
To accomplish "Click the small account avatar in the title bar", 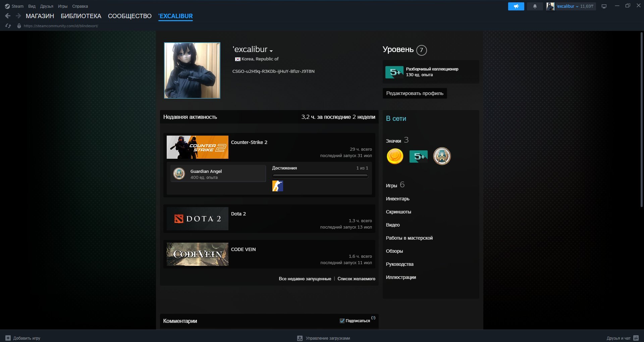I will (x=550, y=6).
